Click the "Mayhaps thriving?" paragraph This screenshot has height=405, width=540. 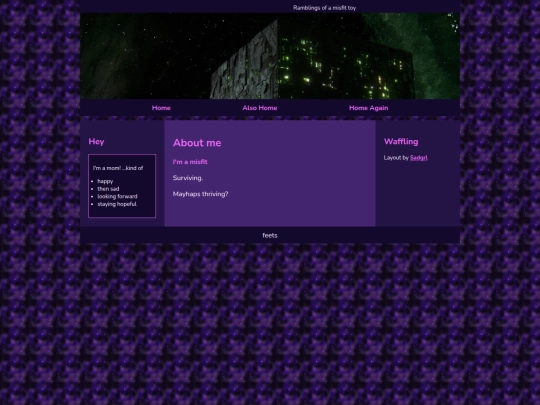click(x=200, y=194)
